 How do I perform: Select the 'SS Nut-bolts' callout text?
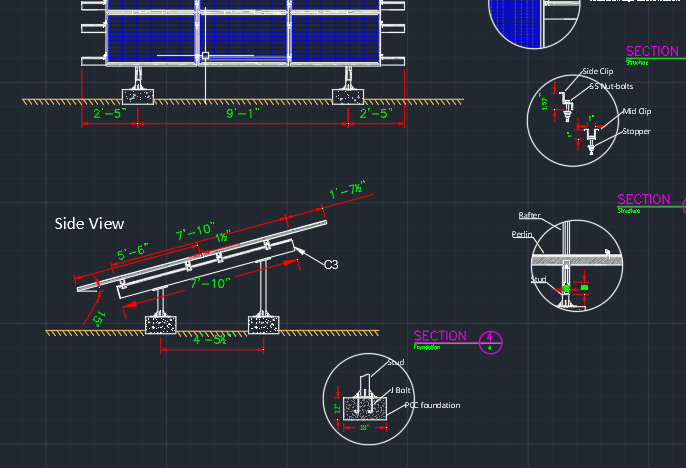(611, 86)
